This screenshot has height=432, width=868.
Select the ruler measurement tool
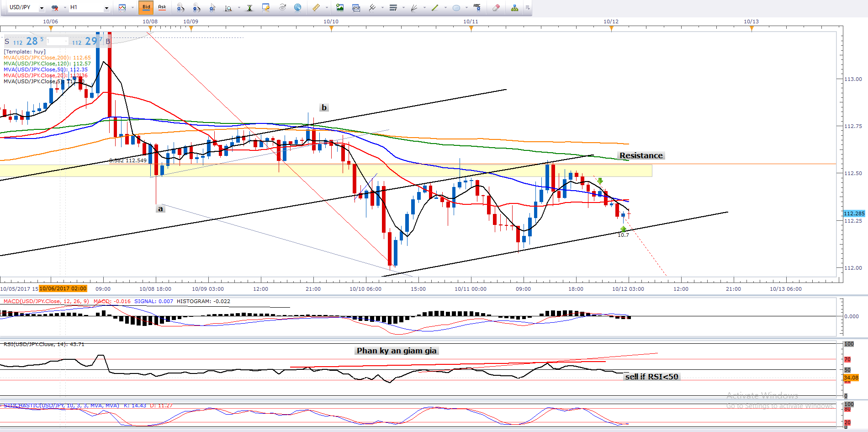point(316,7)
